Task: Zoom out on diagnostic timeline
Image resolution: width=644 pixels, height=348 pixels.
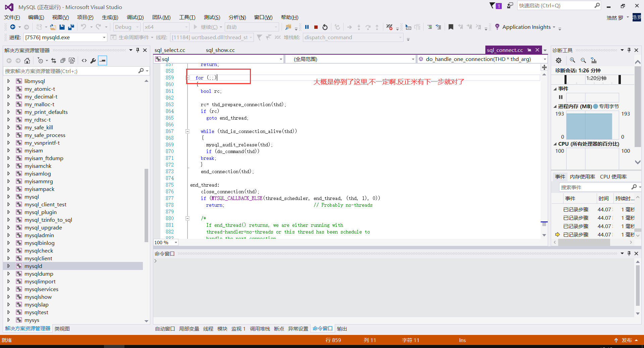Action: tap(583, 60)
